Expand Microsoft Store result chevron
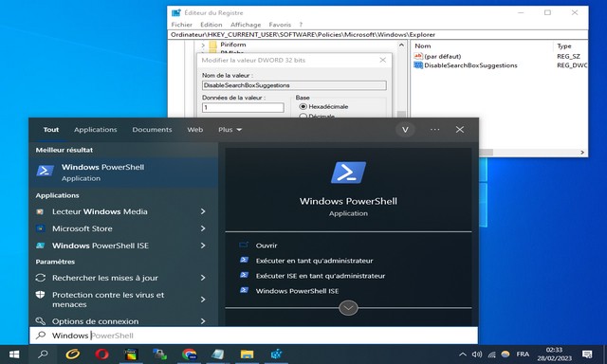The width and height of the screenshot is (607, 364). click(x=203, y=228)
